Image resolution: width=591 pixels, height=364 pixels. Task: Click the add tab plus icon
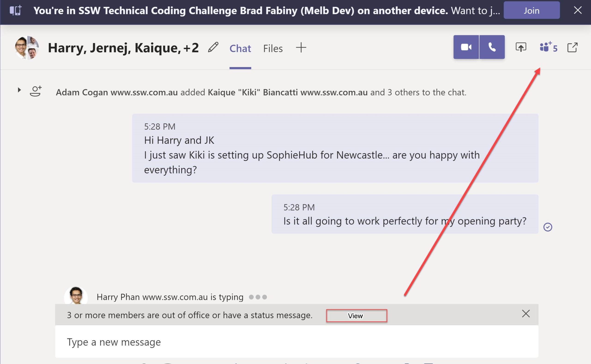coord(301,48)
